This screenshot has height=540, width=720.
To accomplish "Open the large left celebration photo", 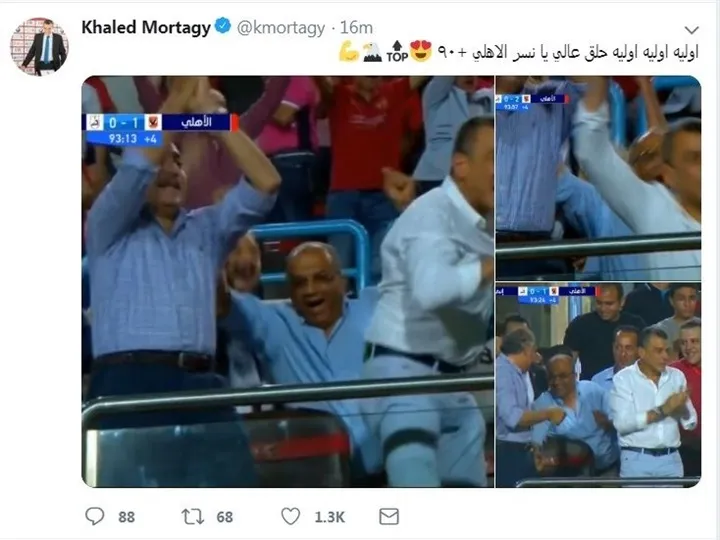I will point(288,281).
